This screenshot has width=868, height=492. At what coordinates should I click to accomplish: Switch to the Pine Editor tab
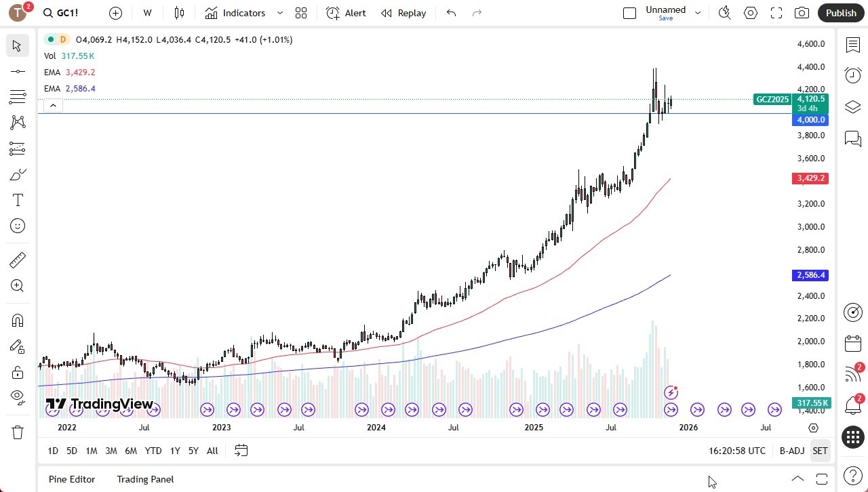pos(71,479)
